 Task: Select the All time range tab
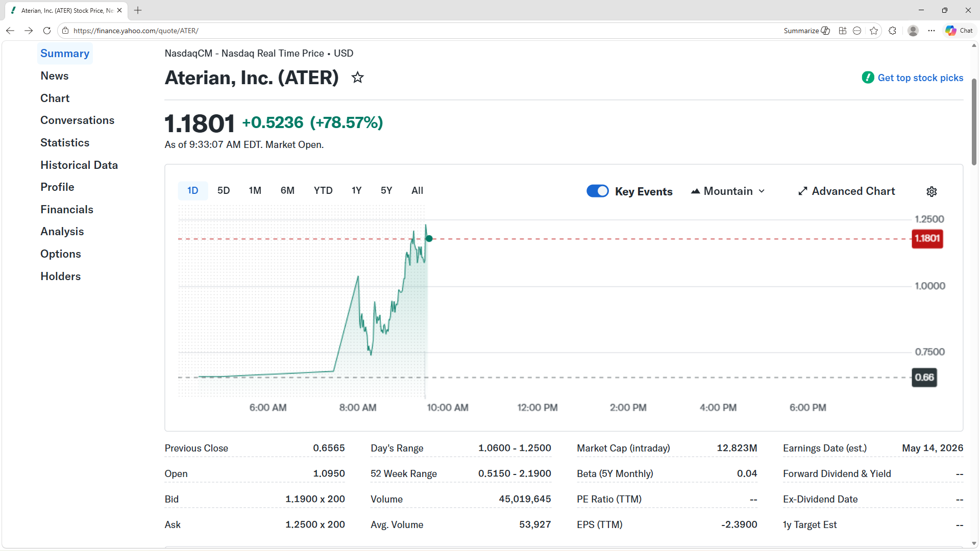point(417,190)
